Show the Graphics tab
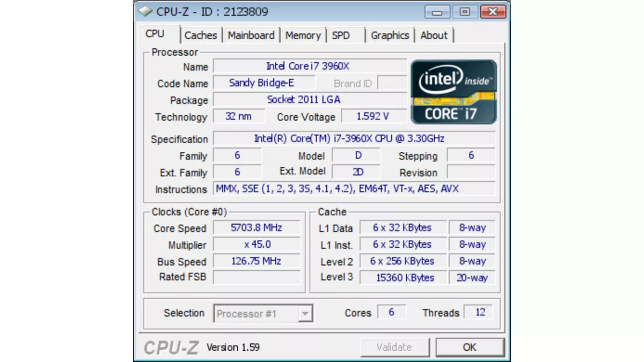The image size is (644, 362). coord(390,35)
